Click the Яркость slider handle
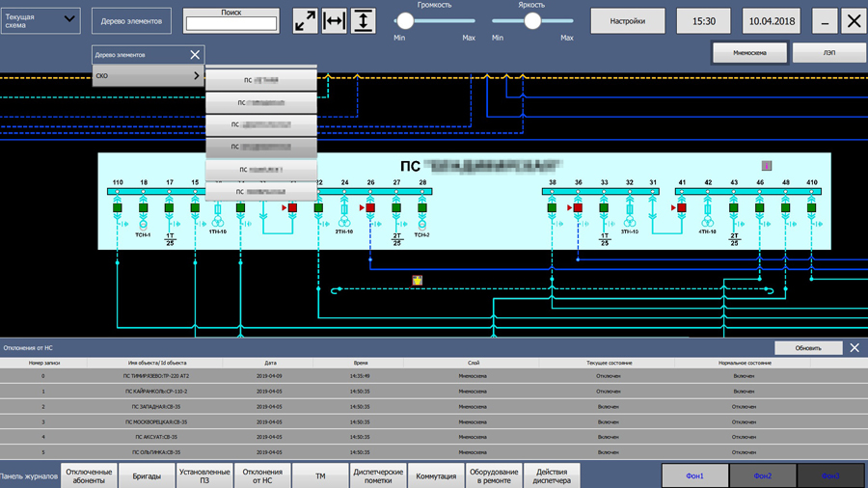This screenshot has height=488, width=868. pos(532,21)
